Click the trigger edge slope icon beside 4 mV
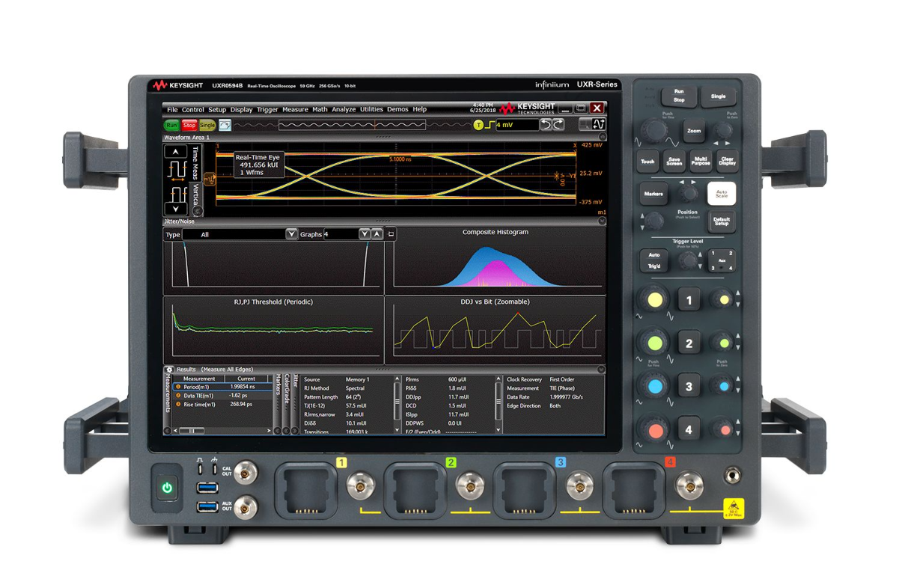 coord(490,124)
